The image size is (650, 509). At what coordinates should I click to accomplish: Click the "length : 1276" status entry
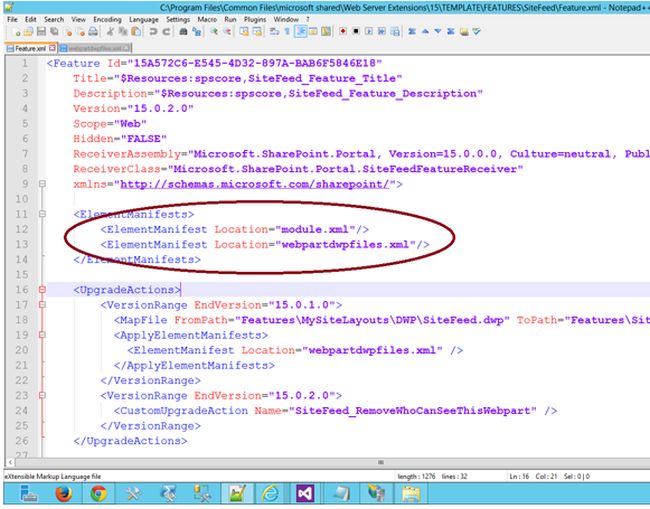point(416,476)
